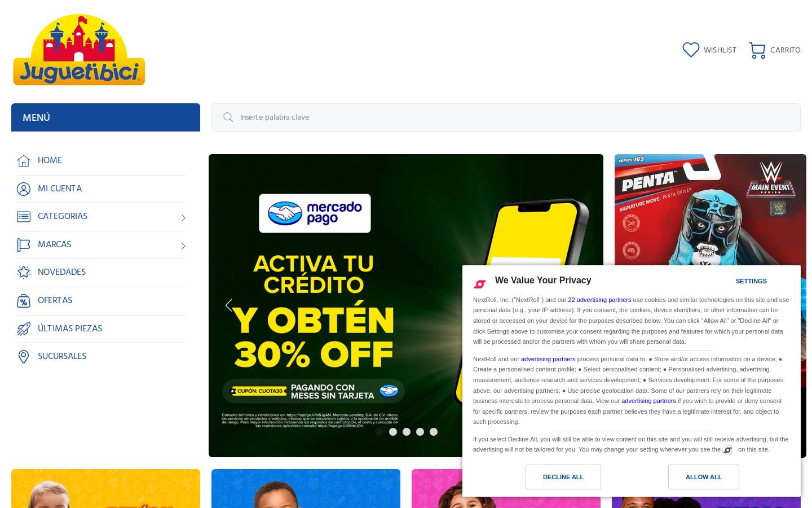Viewport: 812px width, 508px height.
Task: Click the Marcas flag icon
Action: click(x=24, y=245)
